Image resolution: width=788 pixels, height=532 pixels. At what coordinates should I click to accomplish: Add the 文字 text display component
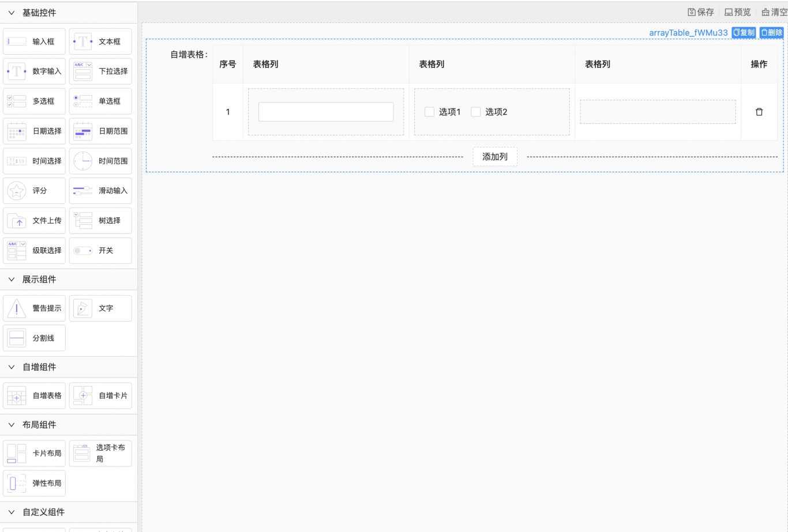click(100, 308)
